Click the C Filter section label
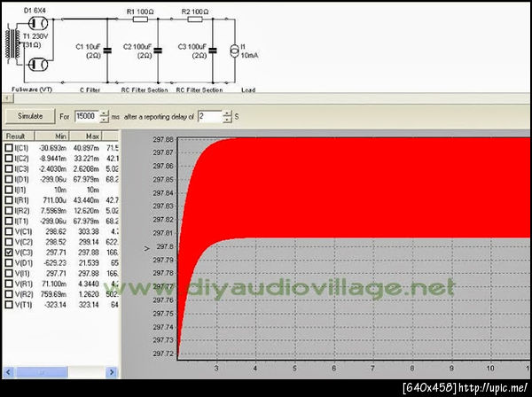532x397 pixels. tap(90, 90)
